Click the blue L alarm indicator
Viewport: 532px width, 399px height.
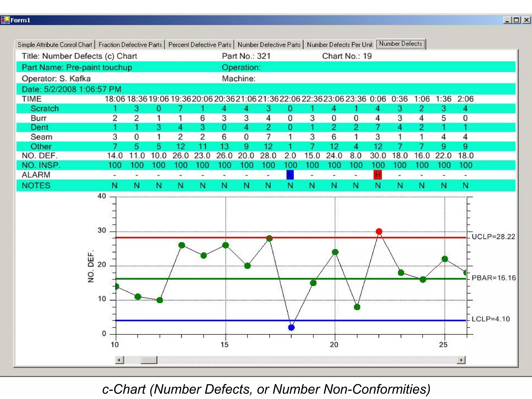[290, 175]
